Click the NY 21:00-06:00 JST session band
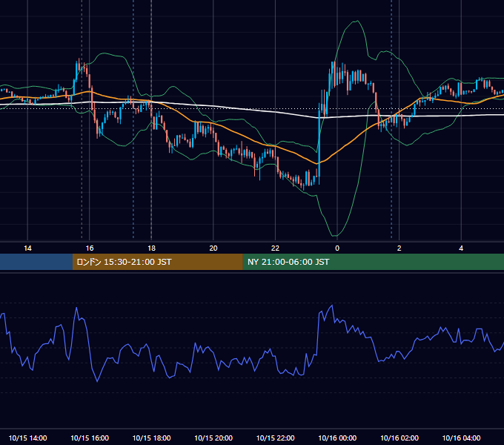The width and height of the screenshot is (504, 445). coord(373,262)
